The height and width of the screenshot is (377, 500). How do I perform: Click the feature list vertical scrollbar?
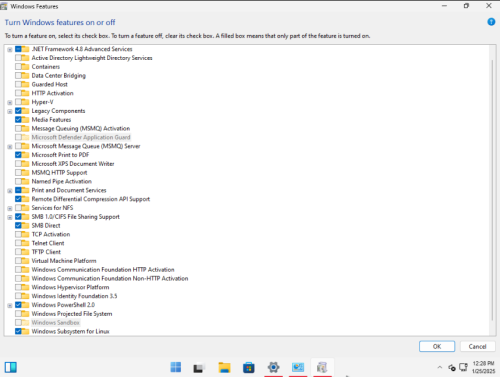point(492,190)
